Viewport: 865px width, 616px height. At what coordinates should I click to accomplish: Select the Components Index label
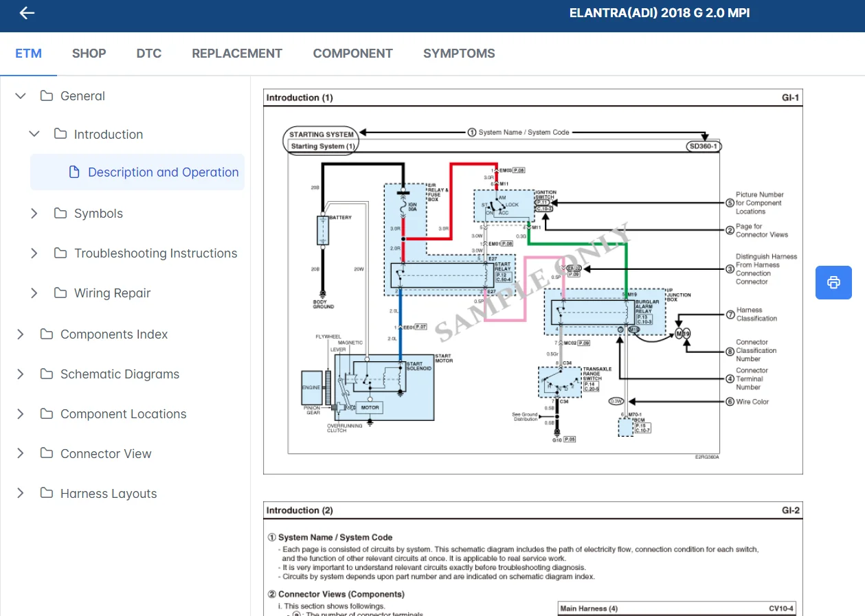[x=114, y=334]
